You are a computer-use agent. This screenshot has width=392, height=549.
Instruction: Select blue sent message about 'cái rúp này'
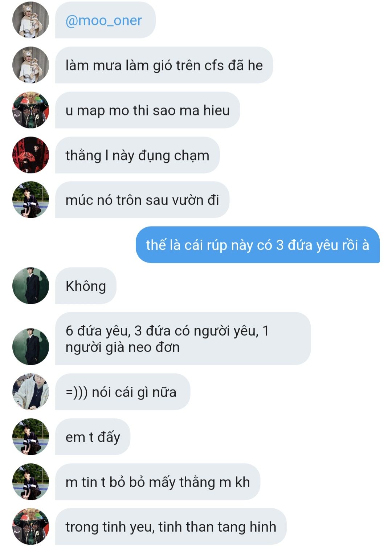[258, 245]
